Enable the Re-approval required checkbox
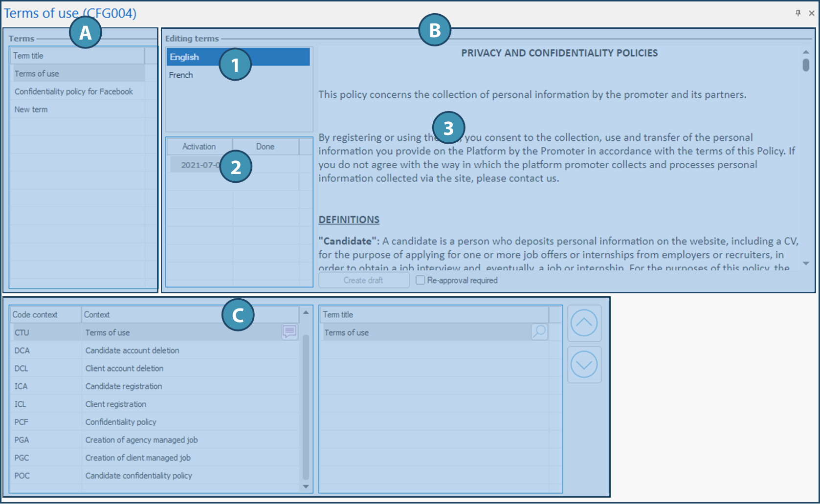Viewport: 820px width, 504px height. coord(420,280)
